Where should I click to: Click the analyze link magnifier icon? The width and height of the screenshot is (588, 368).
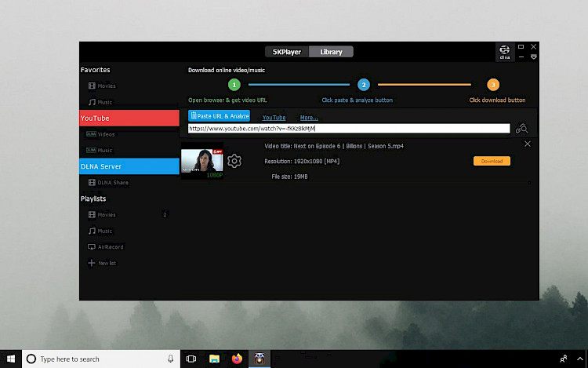point(521,129)
